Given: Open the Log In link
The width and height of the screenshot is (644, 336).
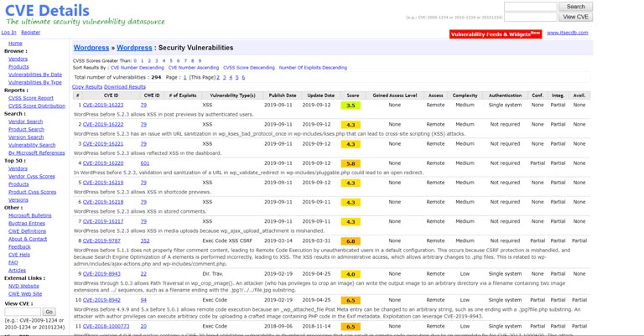Looking at the screenshot, I should point(8,33).
